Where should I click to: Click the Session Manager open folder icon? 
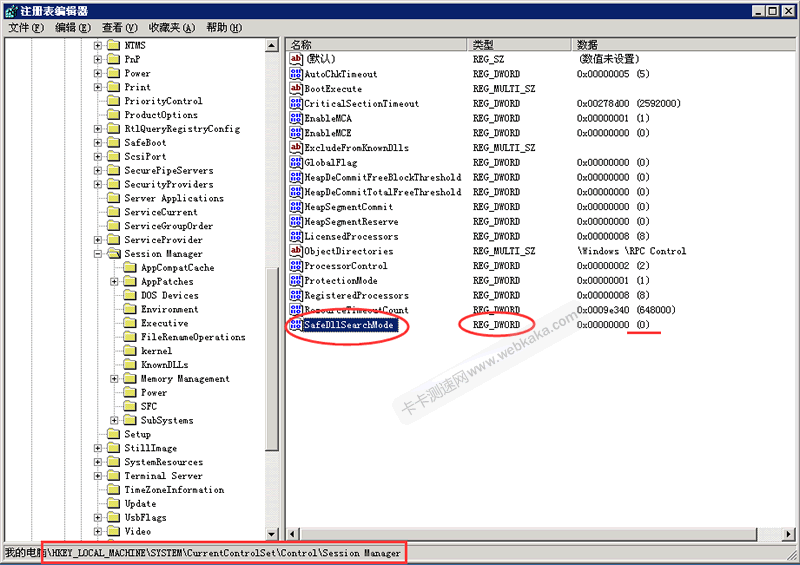(113, 254)
